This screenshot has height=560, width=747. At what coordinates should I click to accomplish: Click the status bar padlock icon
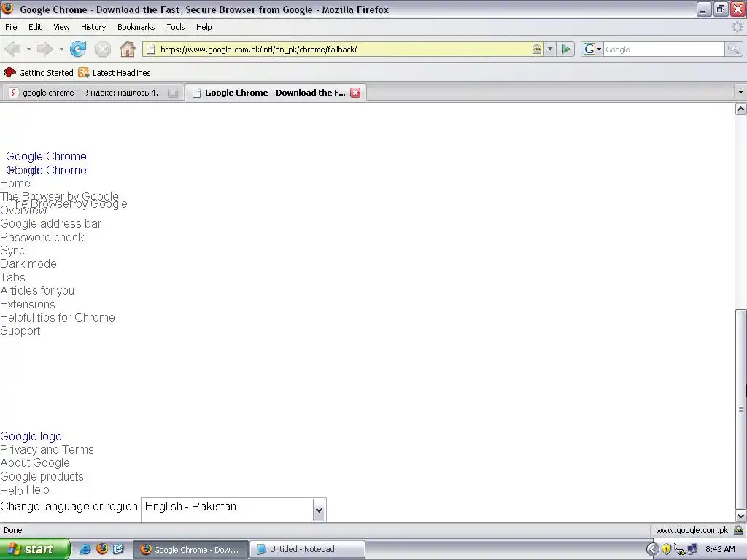click(x=738, y=530)
